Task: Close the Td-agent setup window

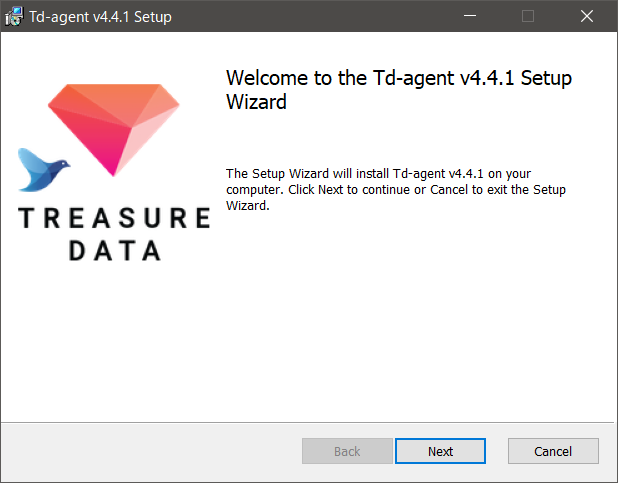Action: (586, 16)
